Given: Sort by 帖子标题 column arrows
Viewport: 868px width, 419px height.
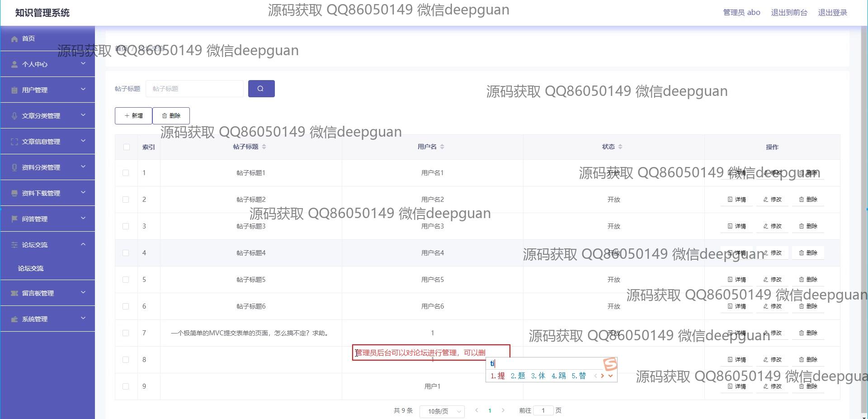Looking at the screenshot, I should (264, 147).
